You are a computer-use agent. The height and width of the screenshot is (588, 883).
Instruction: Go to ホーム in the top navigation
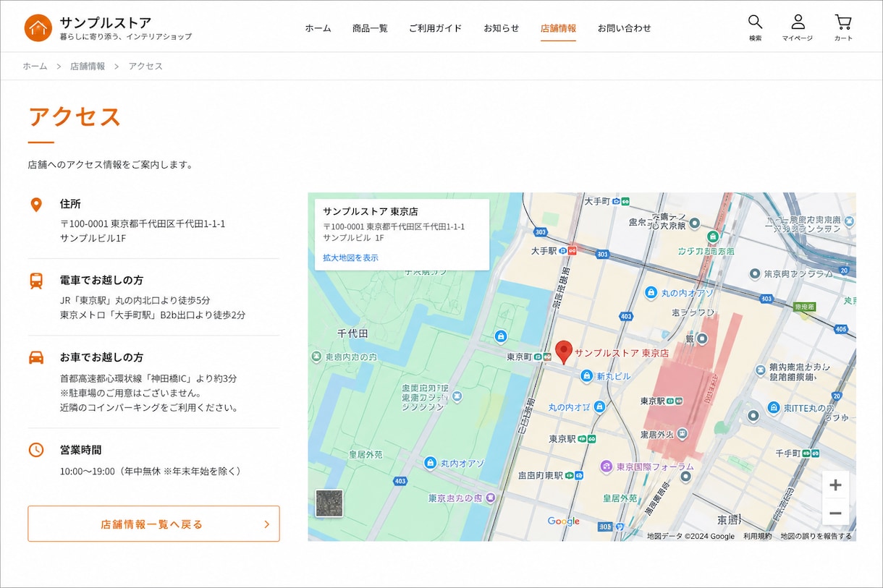tap(318, 28)
